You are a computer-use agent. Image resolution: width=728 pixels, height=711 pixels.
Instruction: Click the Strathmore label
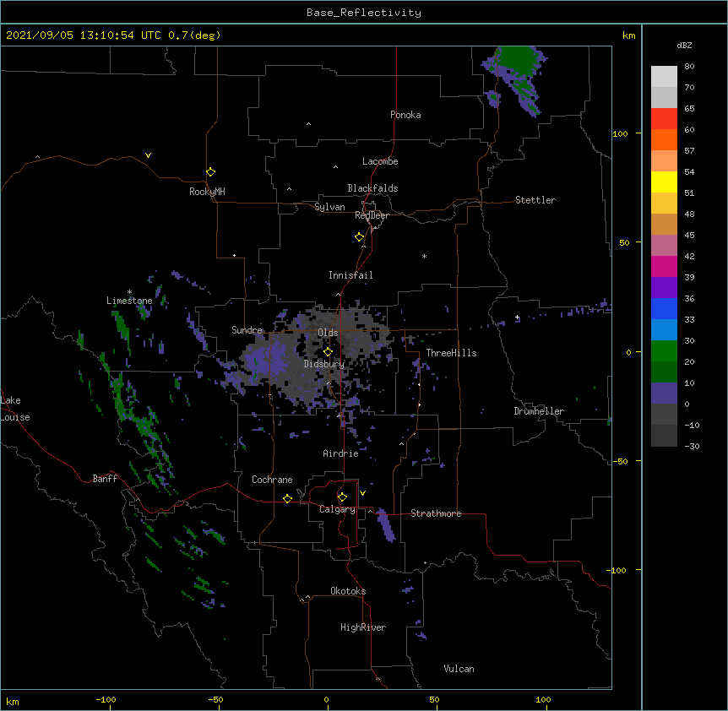tap(436, 513)
